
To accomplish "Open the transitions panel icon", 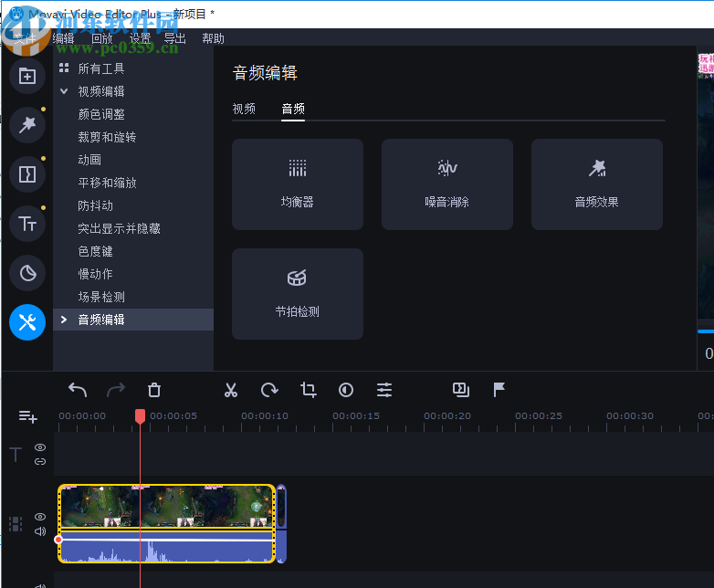I will (27, 174).
